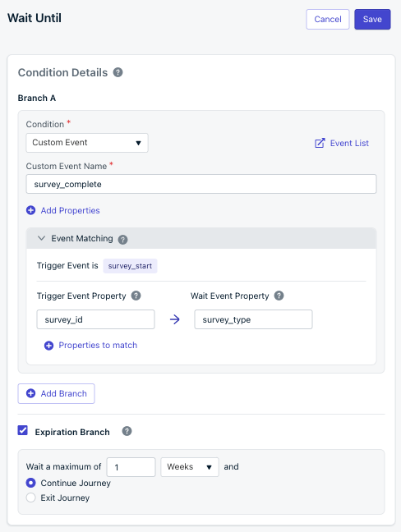
Task: Click Wait Event Property help icon
Action: click(x=279, y=296)
